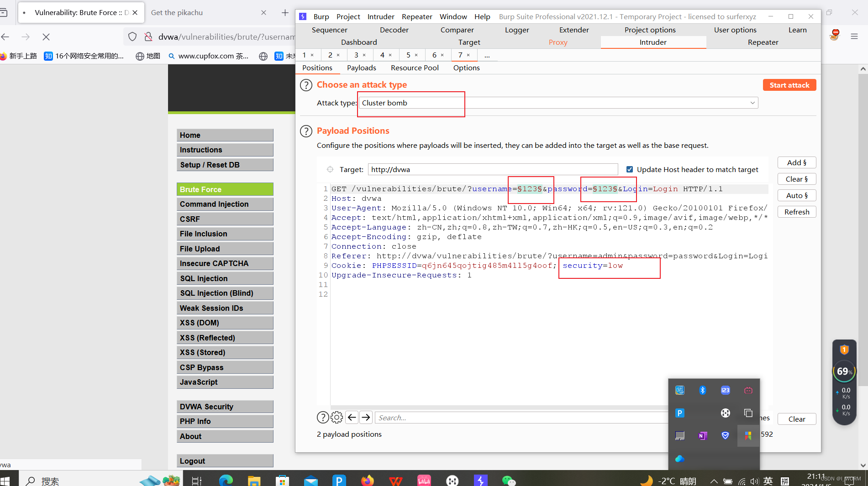Click the Firefox shield tracking-protection icon

[132, 37]
